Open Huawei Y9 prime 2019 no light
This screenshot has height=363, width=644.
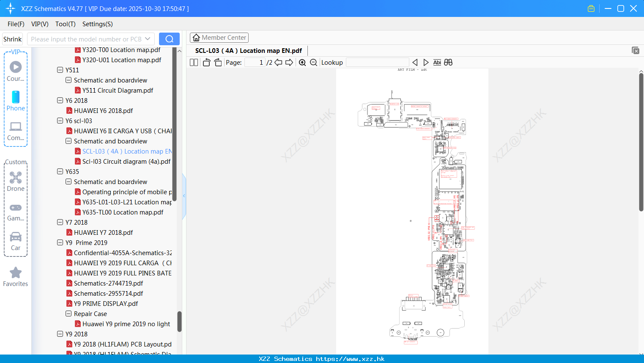pos(126,324)
